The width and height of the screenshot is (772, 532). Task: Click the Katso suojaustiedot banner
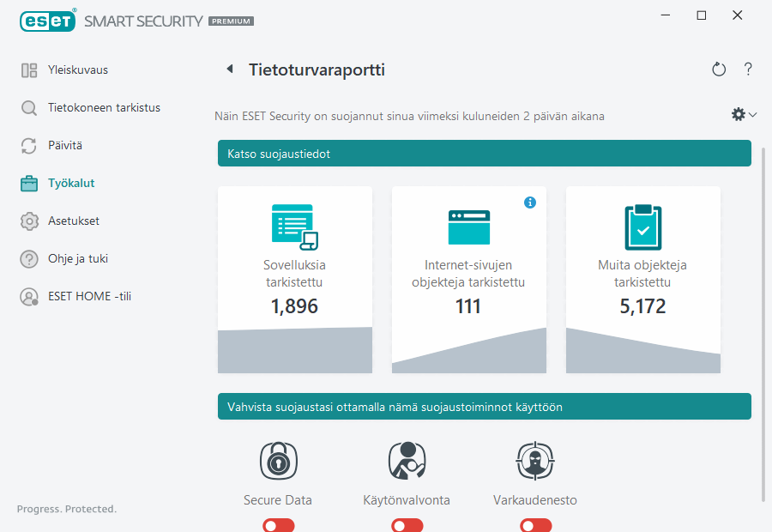click(x=484, y=153)
